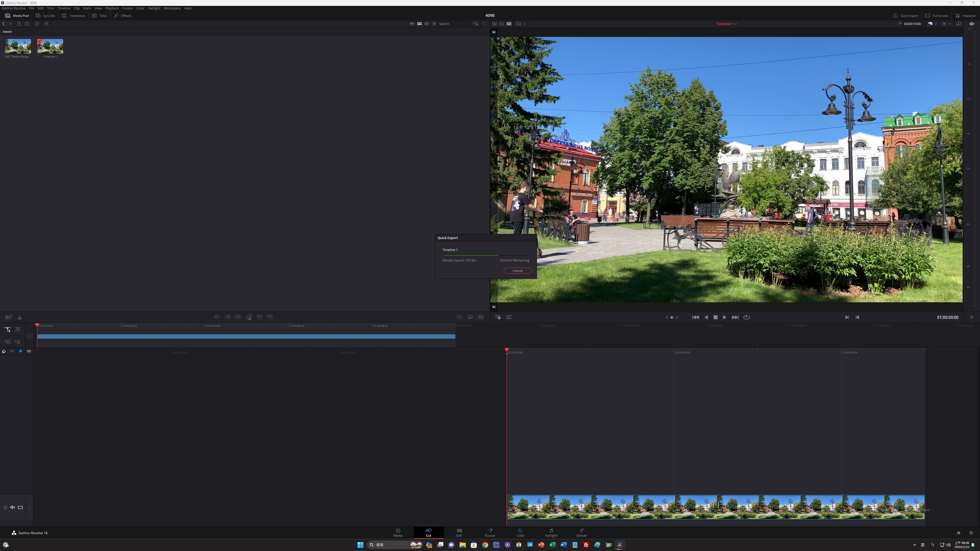980x551 pixels.
Task: Click the Place On Top icon
Action: click(260, 317)
